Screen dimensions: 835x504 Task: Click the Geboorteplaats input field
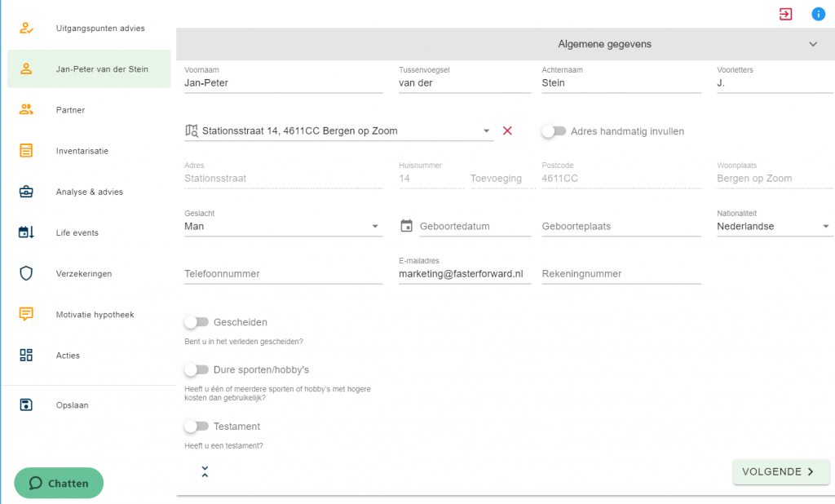pos(621,227)
